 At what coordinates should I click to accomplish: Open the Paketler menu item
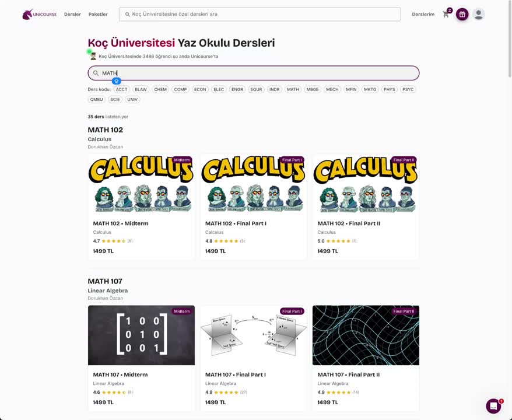[x=98, y=15]
